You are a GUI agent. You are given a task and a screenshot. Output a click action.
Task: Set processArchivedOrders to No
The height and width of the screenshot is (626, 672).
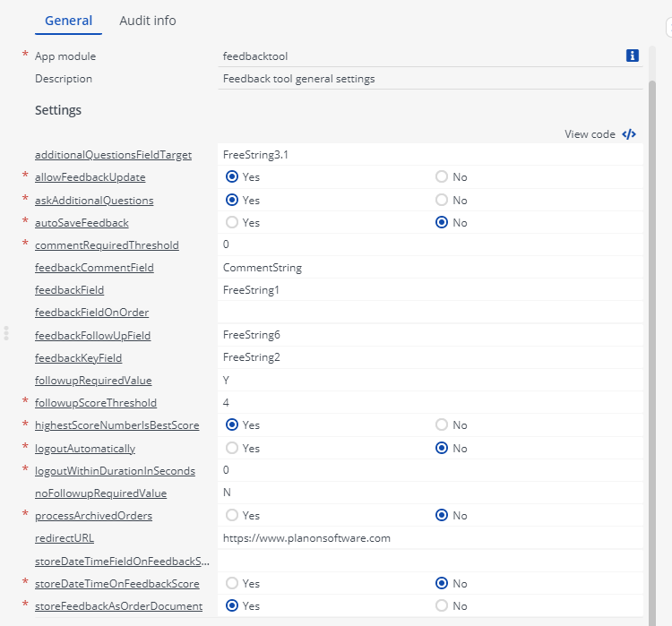click(x=442, y=515)
